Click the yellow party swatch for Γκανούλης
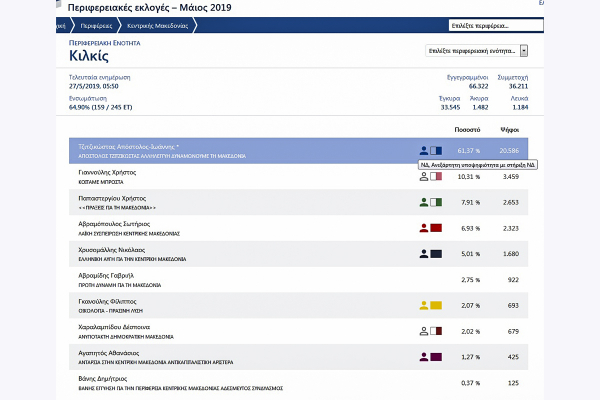The image size is (600, 400). 436,304
